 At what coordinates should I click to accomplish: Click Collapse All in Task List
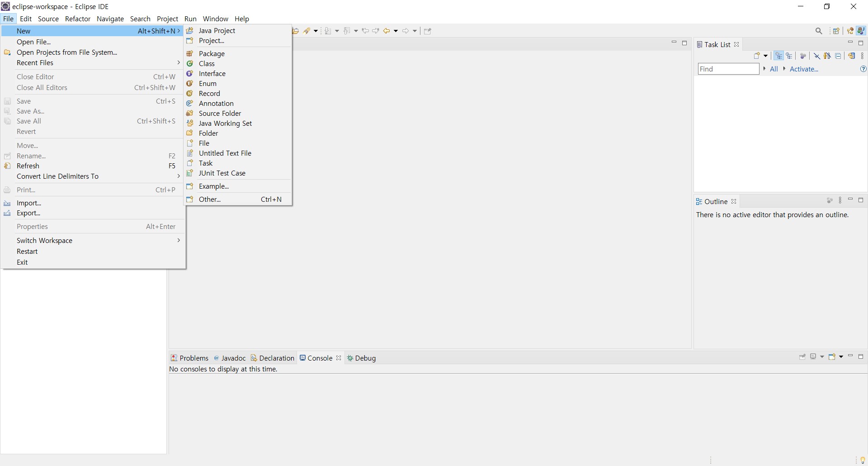pos(838,56)
